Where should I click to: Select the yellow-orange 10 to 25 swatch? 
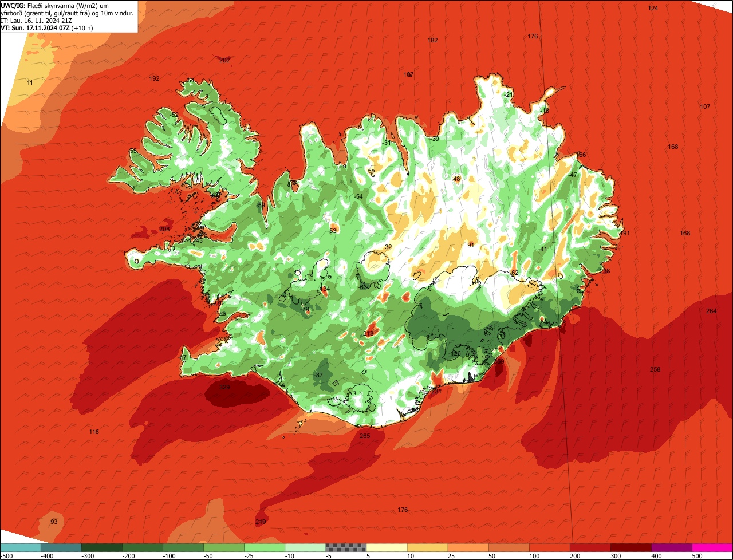coord(427,547)
